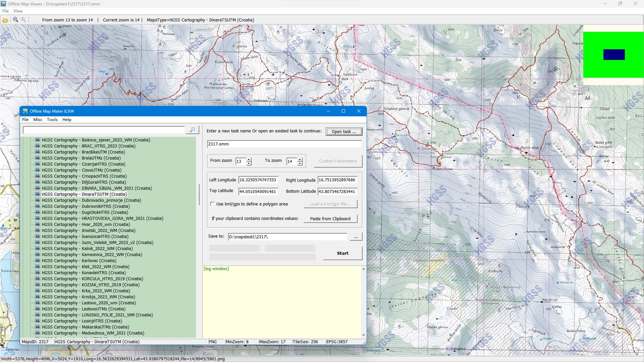Click EPSG:3857 in status bar
The image size is (644, 362).
pos(337,342)
